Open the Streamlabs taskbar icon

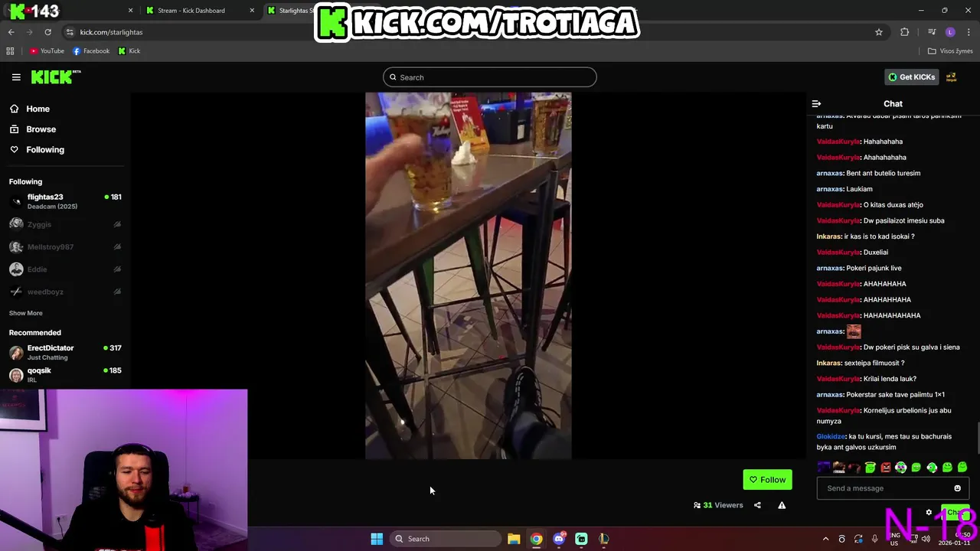[x=581, y=539]
